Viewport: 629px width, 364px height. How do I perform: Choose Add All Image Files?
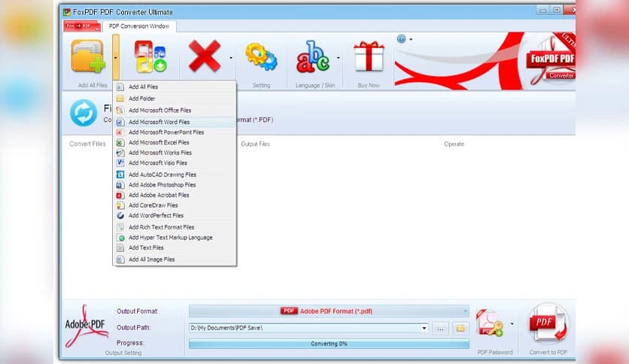[175, 259]
